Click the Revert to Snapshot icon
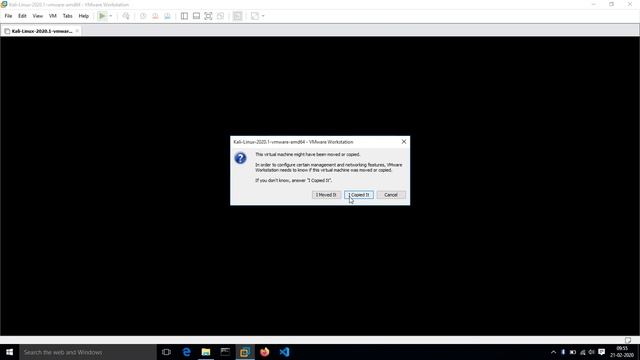The height and width of the screenshot is (360, 640). [x=155, y=16]
